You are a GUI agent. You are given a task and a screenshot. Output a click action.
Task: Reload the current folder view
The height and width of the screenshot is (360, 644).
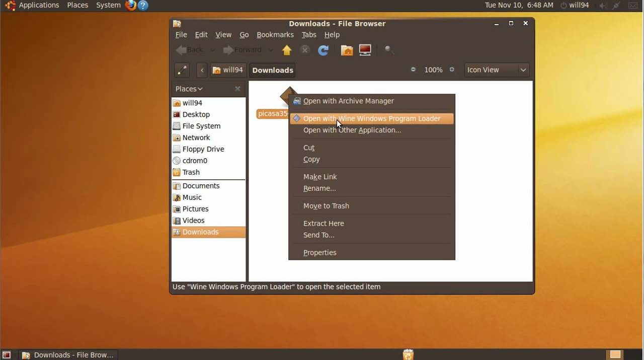point(323,50)
